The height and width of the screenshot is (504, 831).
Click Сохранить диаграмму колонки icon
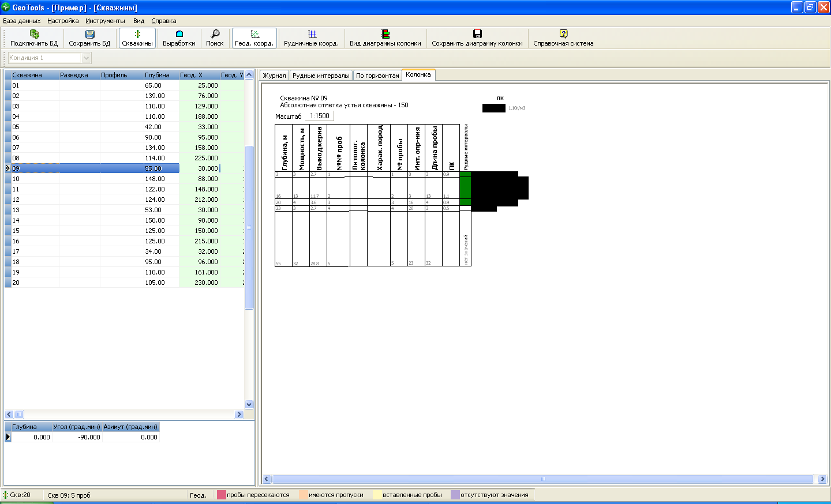point(477,34)
